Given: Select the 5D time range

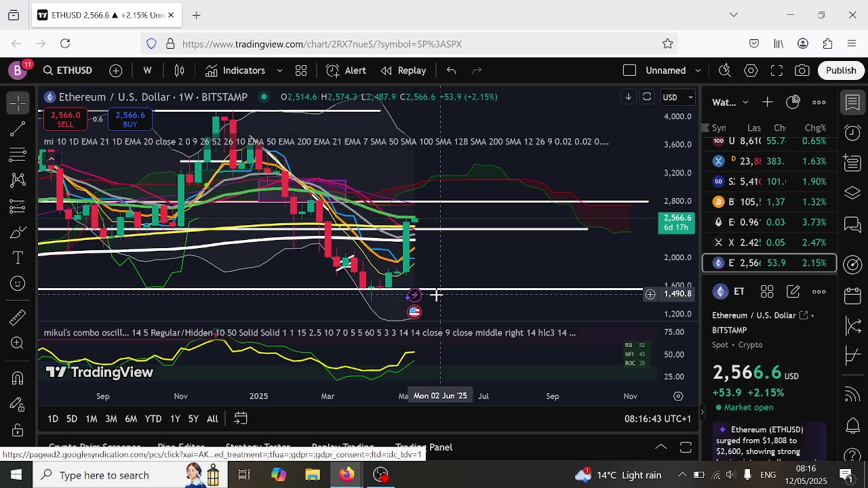Looking at the screenshot, I should (x=72, y=419).
